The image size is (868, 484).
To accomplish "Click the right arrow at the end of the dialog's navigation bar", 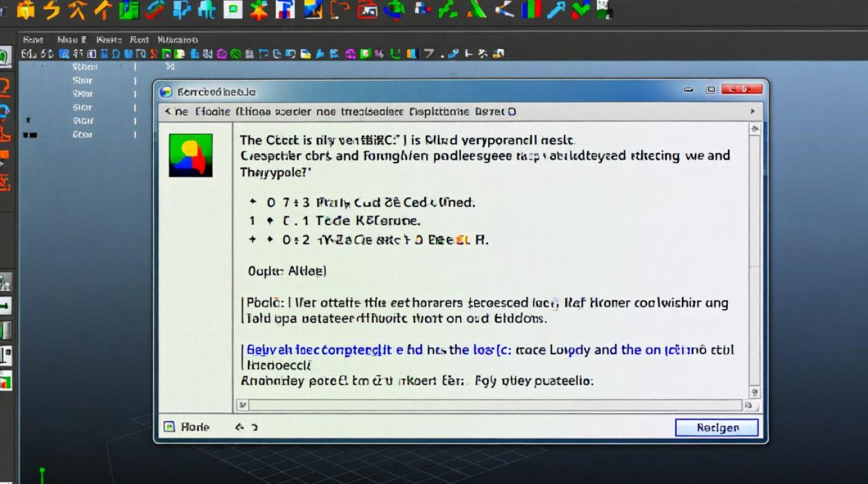I will [752, 111].
